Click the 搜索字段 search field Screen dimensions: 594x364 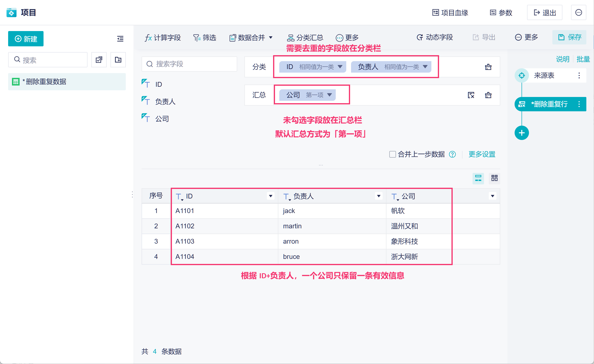pyautogui.click(x=189, y=64)
